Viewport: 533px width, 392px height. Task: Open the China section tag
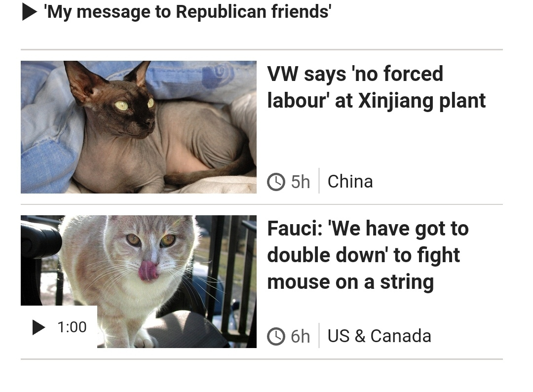tap(350, 181)
